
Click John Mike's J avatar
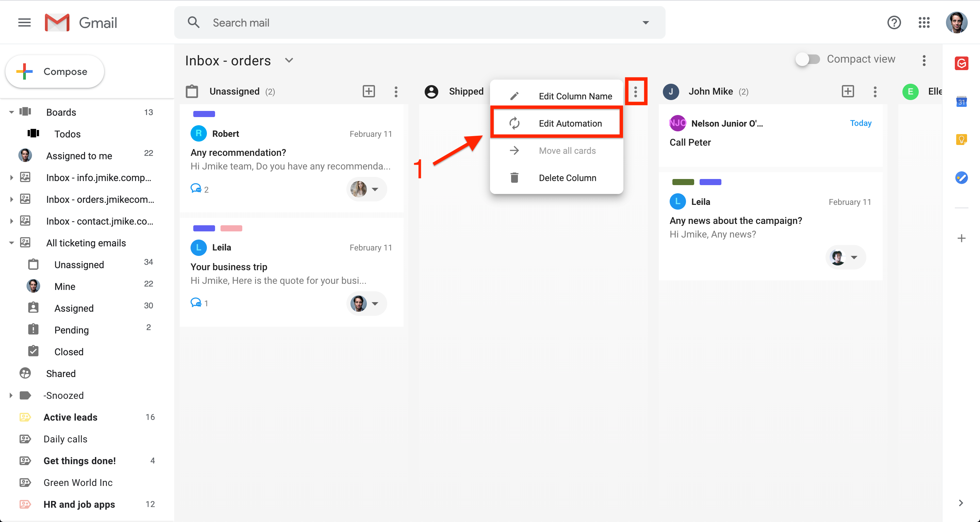(671, 91)
